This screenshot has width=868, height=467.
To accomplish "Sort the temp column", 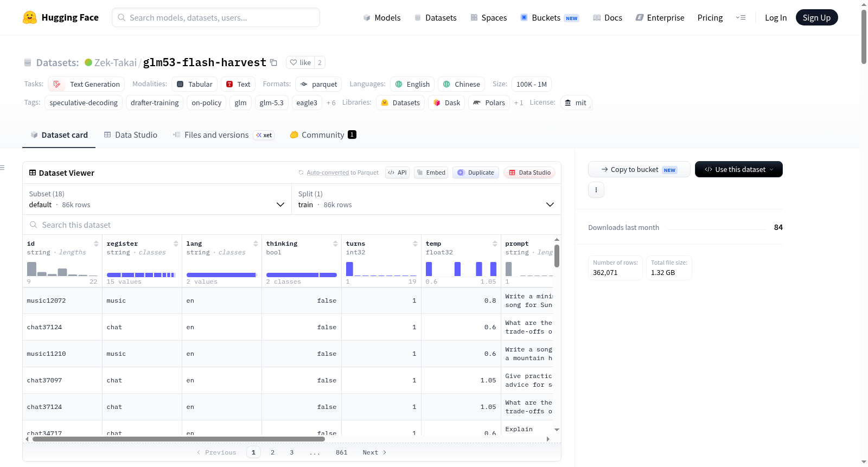I will 495,244.
